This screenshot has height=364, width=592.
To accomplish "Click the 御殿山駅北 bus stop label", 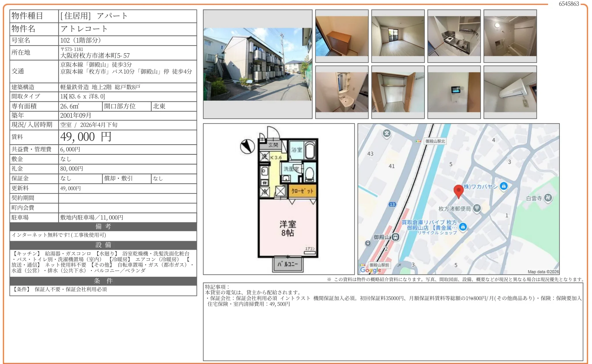I will click(435, 141).
